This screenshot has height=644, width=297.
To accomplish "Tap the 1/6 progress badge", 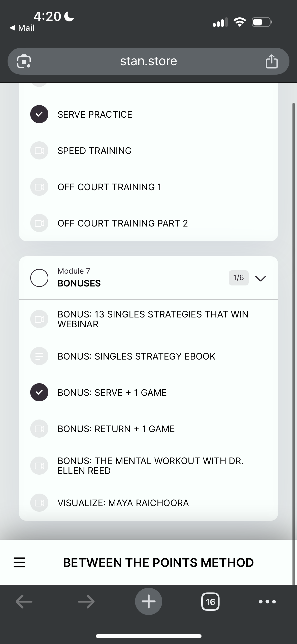I will [x=238, y=278].
